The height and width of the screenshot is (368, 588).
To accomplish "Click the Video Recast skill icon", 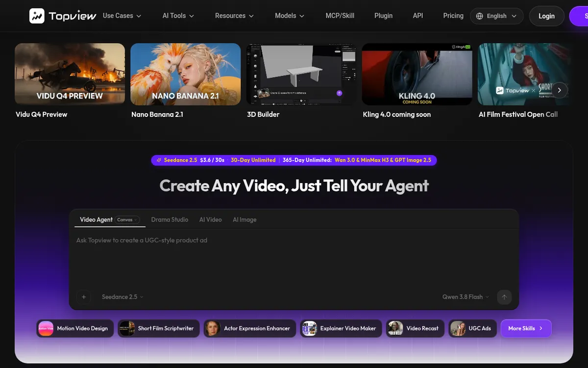I will point(395,328).
